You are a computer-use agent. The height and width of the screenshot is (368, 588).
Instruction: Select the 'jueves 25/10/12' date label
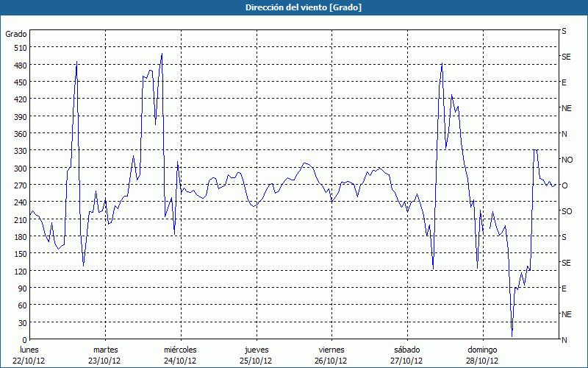point(256,355)
